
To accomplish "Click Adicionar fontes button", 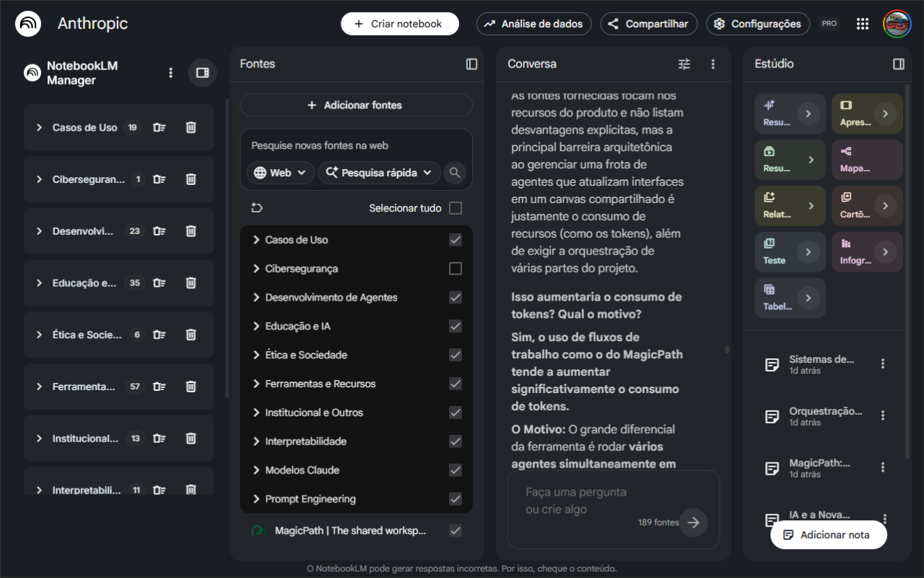I will point(356,105).
